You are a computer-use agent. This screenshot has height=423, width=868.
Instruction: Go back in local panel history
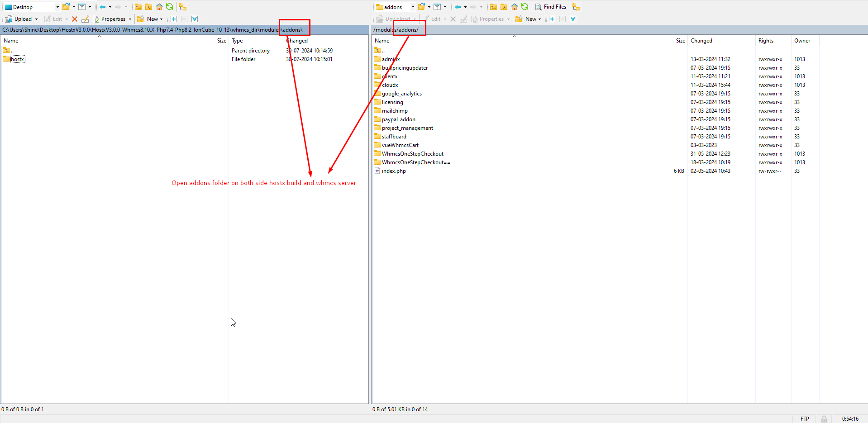(x=103, y=7)
